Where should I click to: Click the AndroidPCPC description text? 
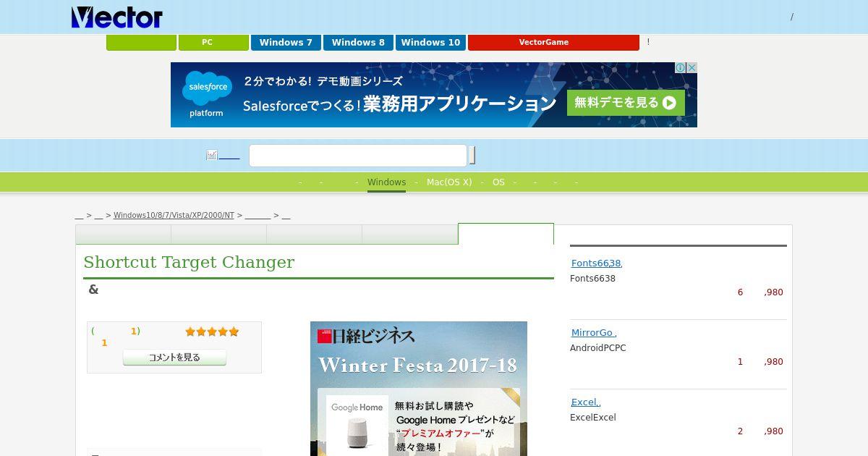[x=598, y=348]
